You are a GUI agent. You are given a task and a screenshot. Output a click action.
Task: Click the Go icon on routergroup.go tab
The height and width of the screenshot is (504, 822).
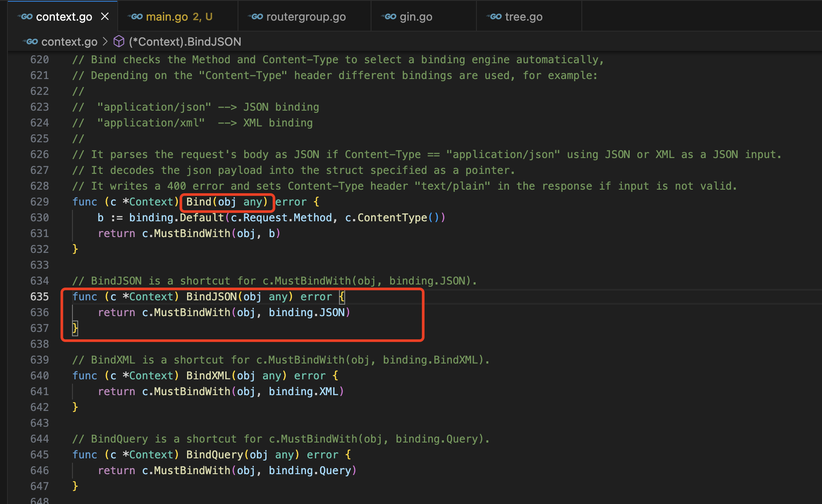point(256,17)
